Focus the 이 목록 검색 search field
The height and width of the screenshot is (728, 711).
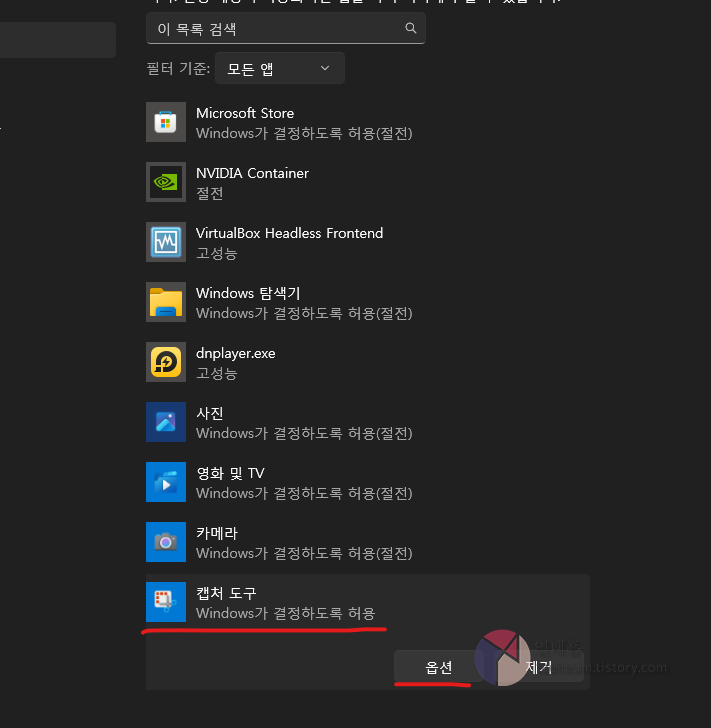(286, 28)
